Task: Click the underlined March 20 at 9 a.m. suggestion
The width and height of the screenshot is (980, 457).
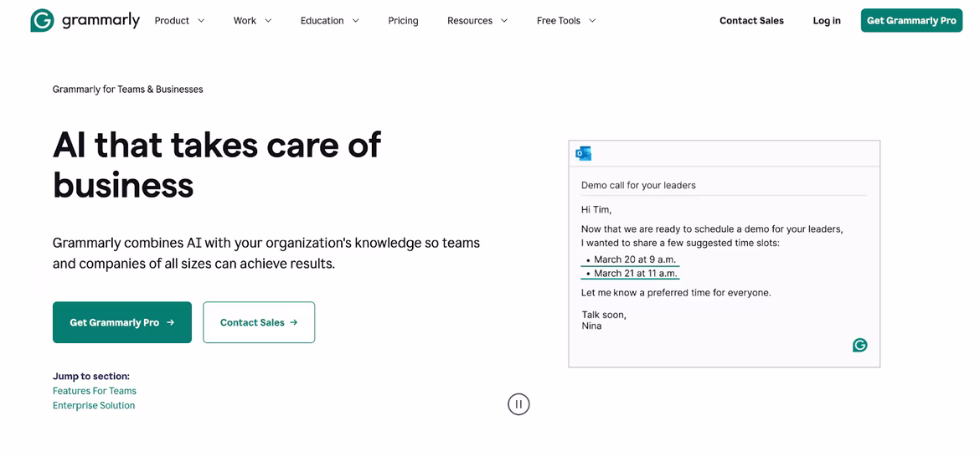Action: pos(635,259)
